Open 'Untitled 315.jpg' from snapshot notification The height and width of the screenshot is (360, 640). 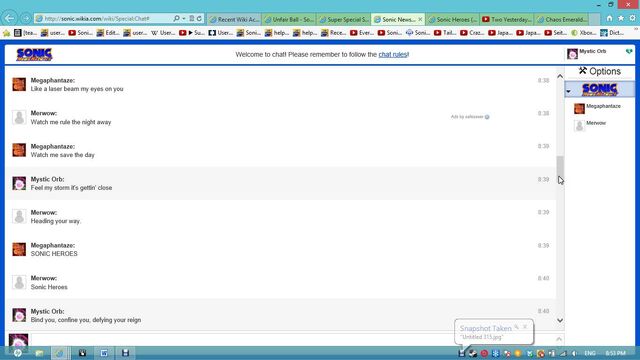[482, 337]
